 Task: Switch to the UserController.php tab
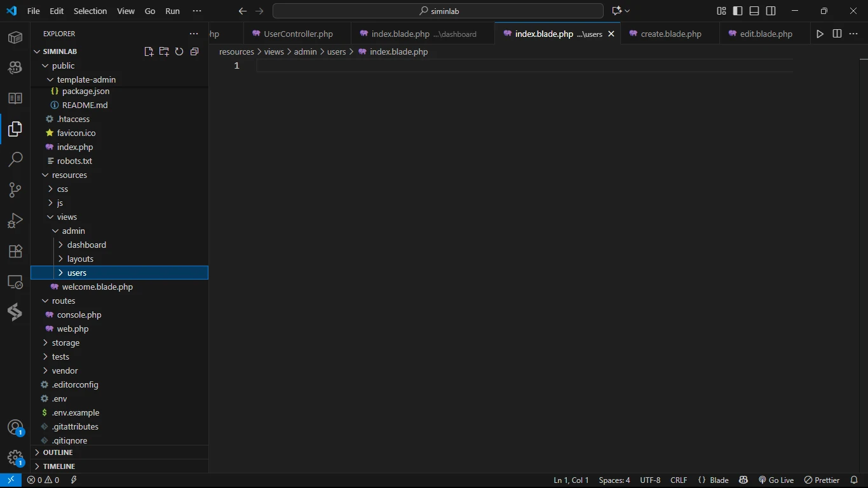click(x=298, y=34)
